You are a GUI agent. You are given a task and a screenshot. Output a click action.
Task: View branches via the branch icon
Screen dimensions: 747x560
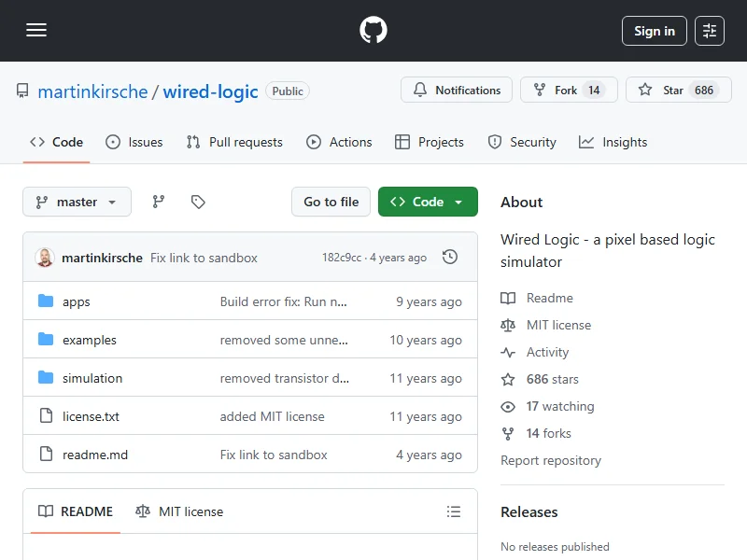pyautogui.click(x=159, y=202)
